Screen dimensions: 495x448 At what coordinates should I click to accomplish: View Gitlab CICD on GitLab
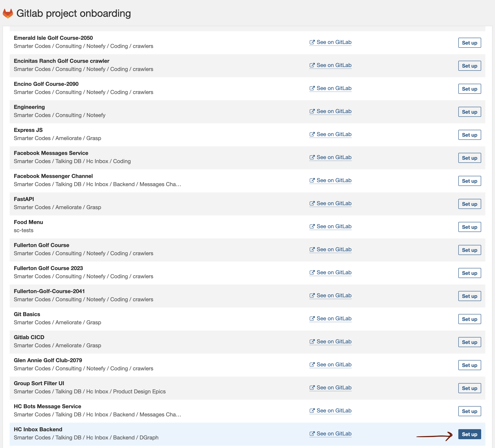pos(330,342)
